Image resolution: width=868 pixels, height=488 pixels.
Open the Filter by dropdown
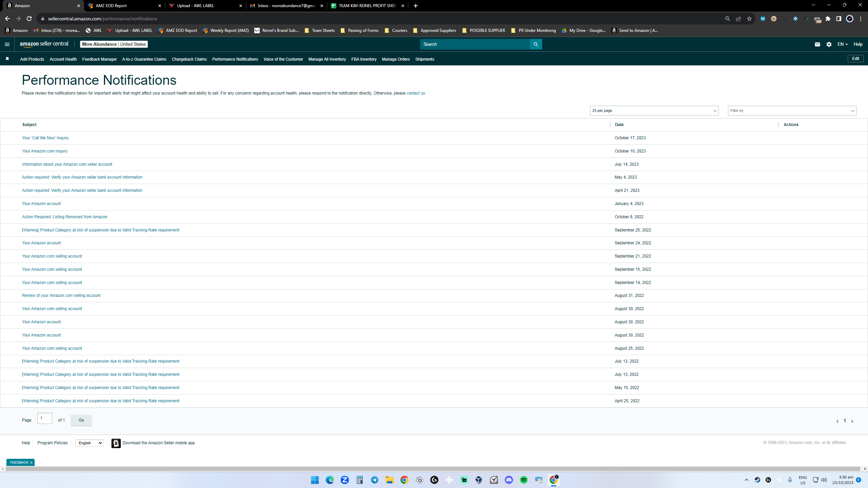(x=792, y=110)
